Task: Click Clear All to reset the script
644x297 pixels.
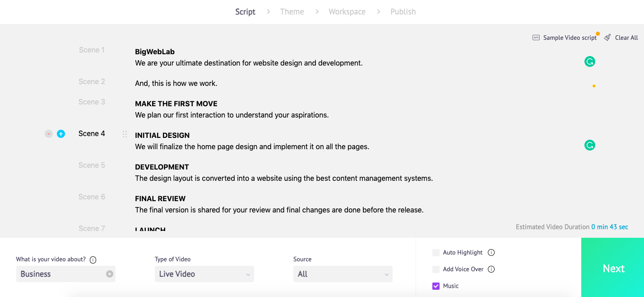Action: pyautogui.click(x=626, y=38)
